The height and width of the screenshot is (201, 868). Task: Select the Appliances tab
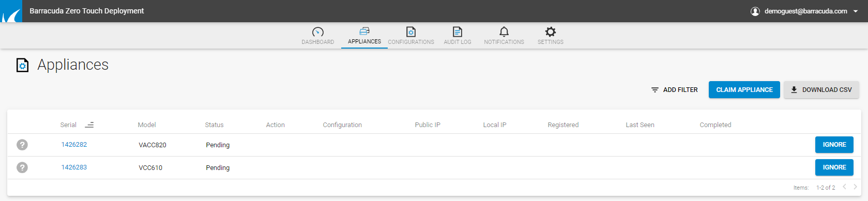[364, 36]
